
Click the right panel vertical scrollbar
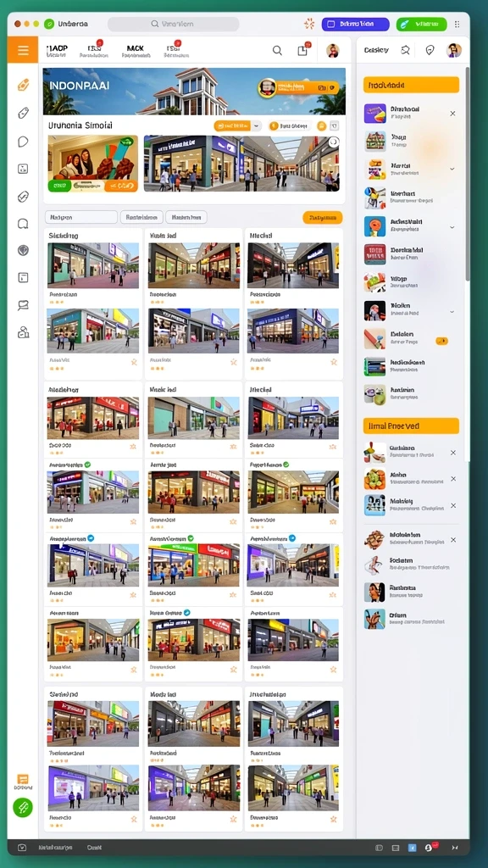point(468,175)
